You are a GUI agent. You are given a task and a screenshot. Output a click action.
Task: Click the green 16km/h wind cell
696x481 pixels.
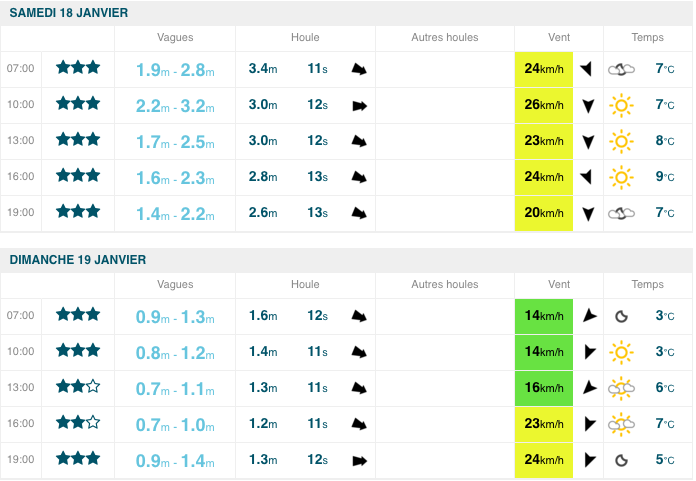tap(543, 387)
